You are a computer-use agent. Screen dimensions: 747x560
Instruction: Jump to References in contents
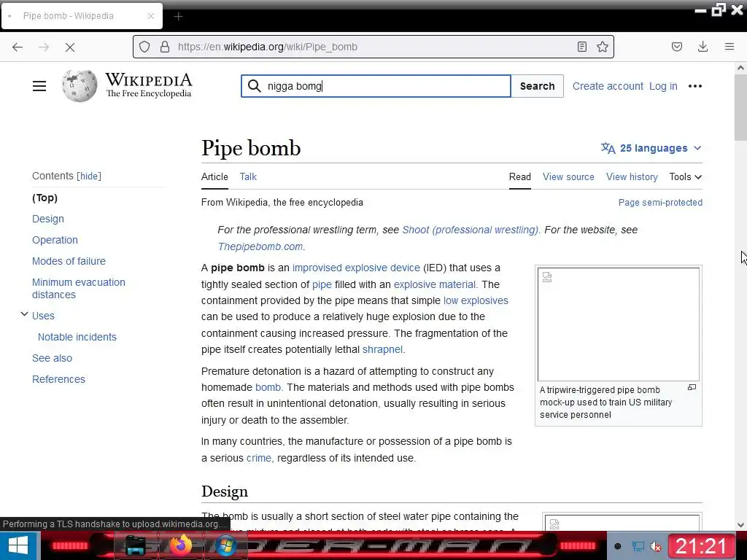[x=58, y=379]
